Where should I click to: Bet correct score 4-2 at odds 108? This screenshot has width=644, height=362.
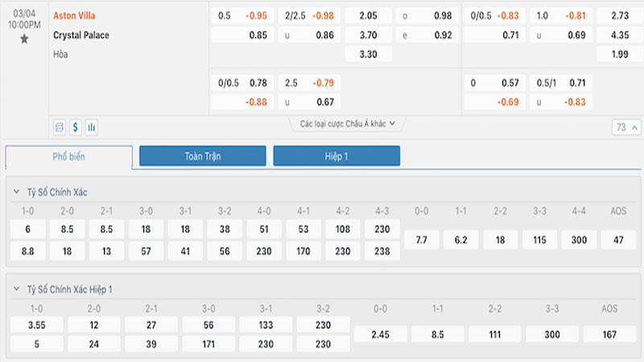click(343, 229)
